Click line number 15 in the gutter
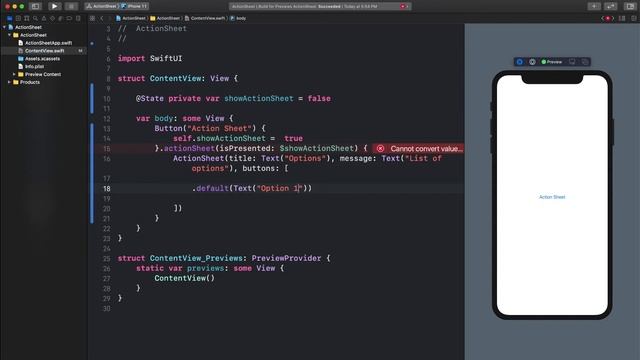Viewport: 640px width, 360px height. 107,149
